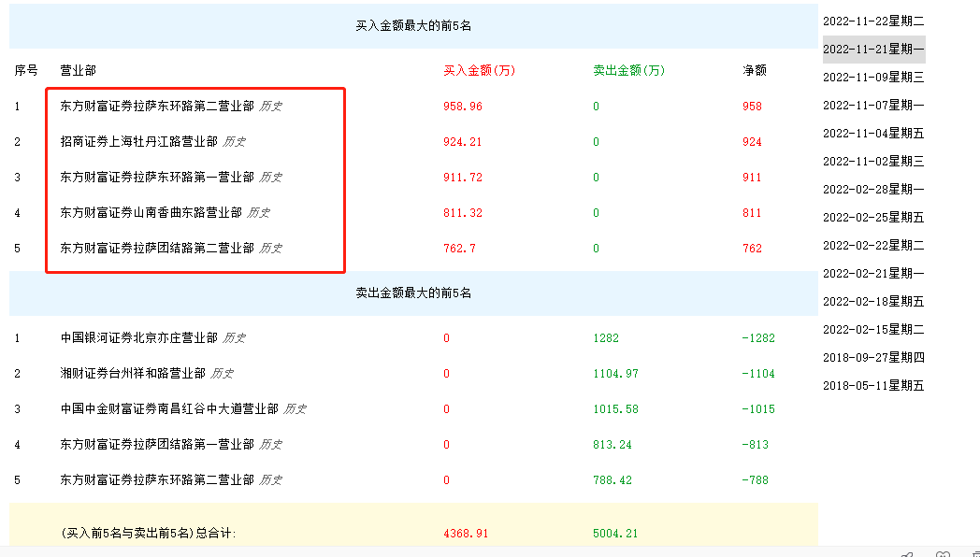Click 东方财富证券拉萨团结路第一营业部 name
The width and height of the screenshot is (980, 557).
(x=157, y=445)
